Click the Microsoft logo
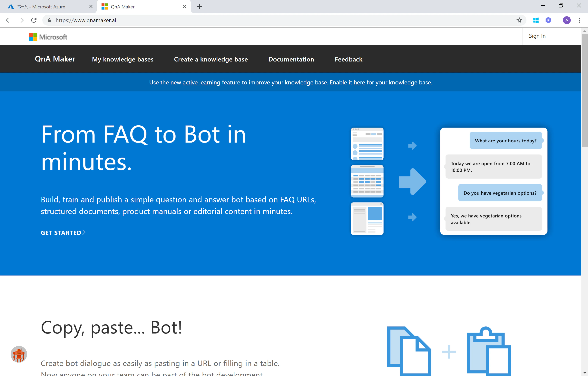This screenshot has width=588, height=376. [48, 37]
